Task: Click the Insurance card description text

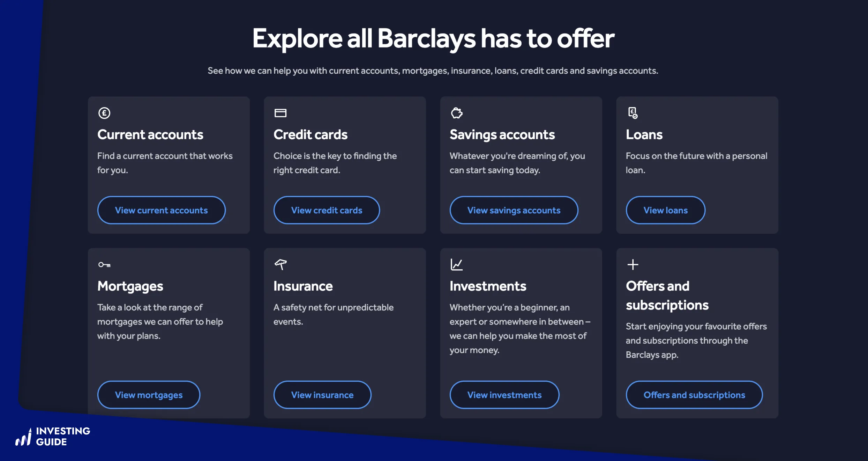Action: [333, 314]
